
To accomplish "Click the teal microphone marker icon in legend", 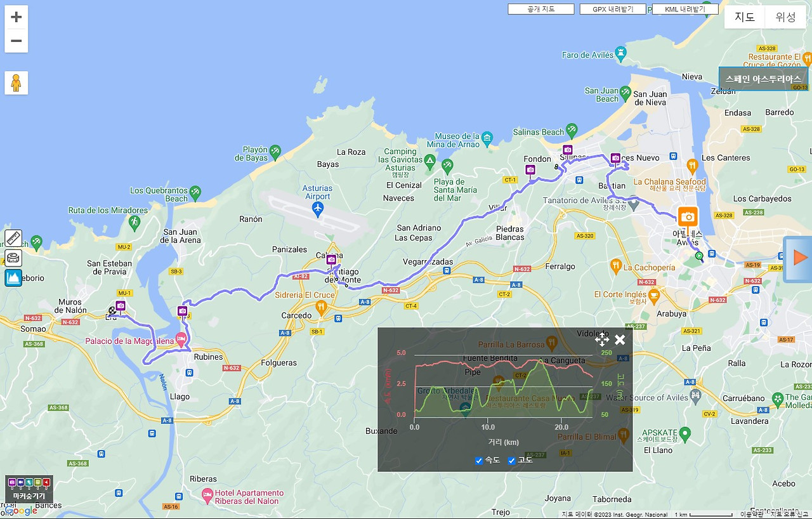I will click(x=29, y=482).
